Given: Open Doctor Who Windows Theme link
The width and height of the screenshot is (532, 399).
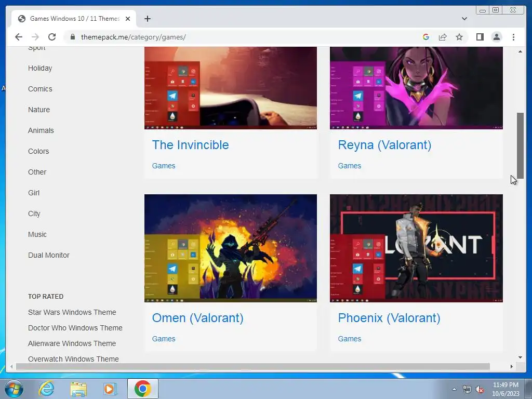Looking at the screenshot, I should click(x=75, y=328).
